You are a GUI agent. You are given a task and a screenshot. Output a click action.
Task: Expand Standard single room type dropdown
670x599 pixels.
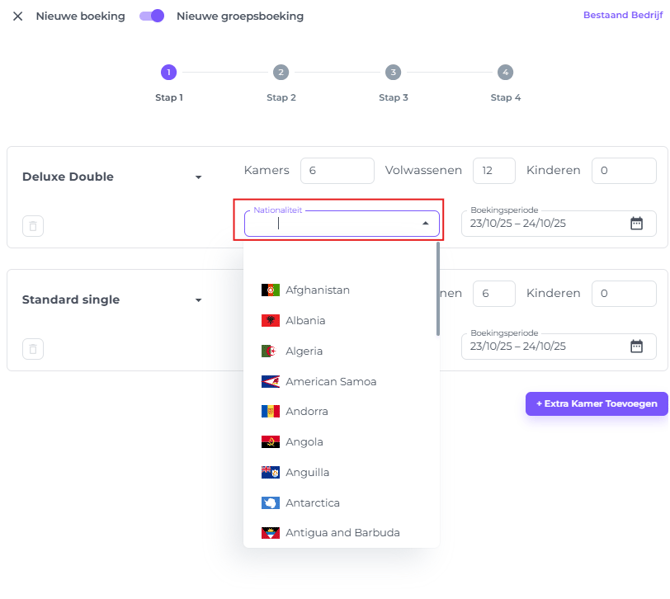pos(198,300)
